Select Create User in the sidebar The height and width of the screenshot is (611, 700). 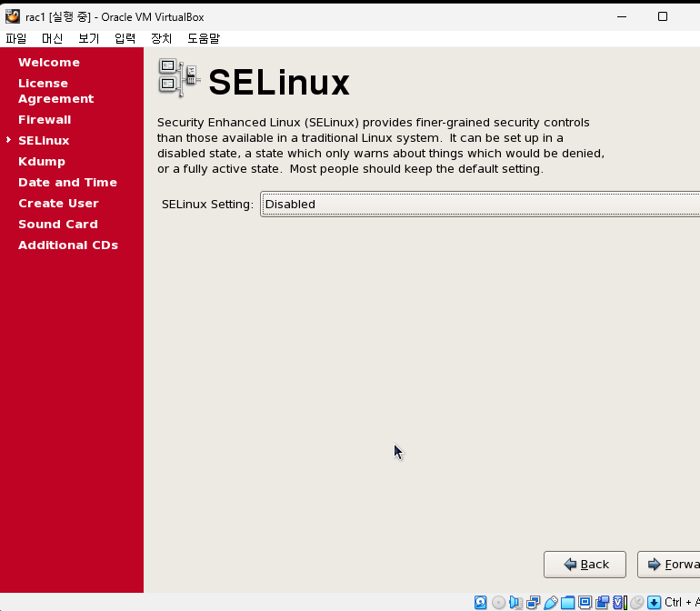click(x=58, y=204)
